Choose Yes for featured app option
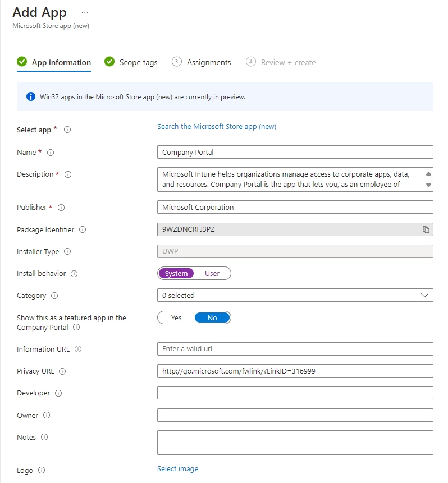This screenshot has height=483, width=448. [x=176, y=318]
